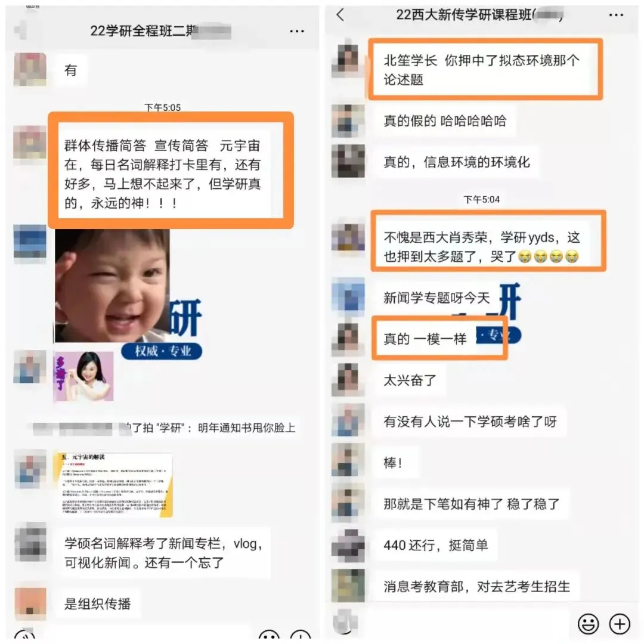Image resolution: width=644 pixels, height=644 pixels.
Task: Open the three-dot menu in left chat
Action: click(x=297, y=31)
